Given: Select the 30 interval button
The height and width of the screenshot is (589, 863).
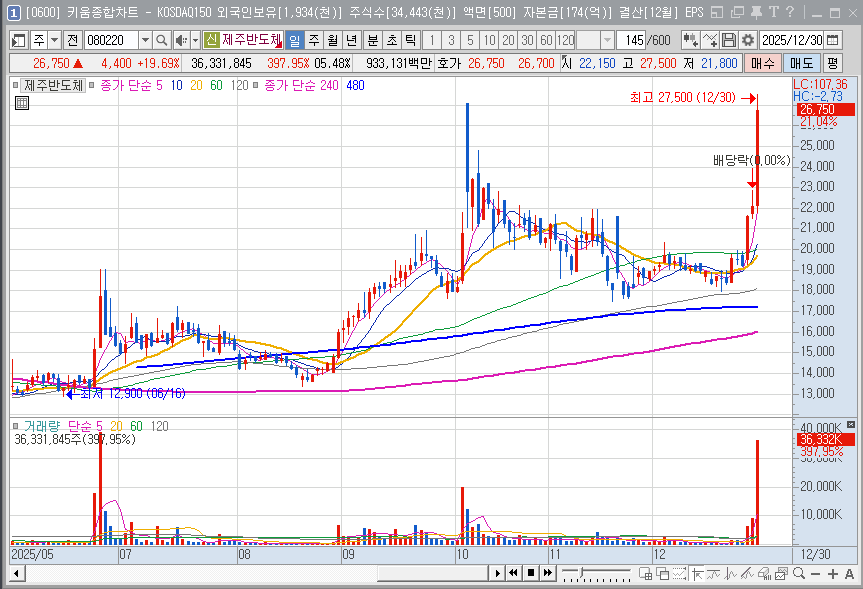Looking at the screenshot, I should tap(527, 40).
